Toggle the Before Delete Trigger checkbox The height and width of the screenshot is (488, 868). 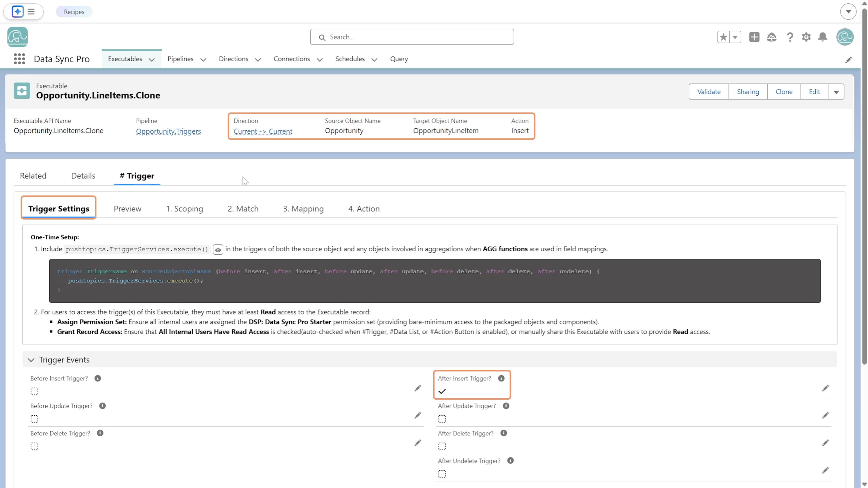point(34,447)
